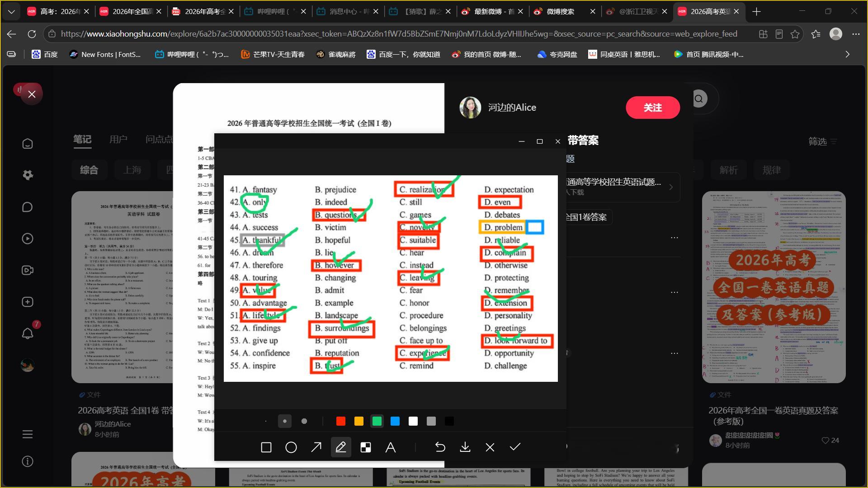Screen dimensions: 868x488
Task: Click the address bar URL
Action: coord(399,34)
